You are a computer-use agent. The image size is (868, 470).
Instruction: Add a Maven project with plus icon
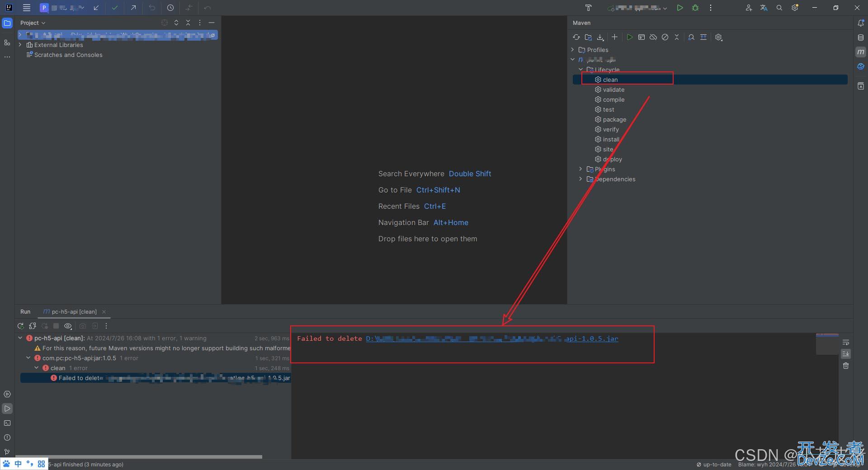click(614, 37)
